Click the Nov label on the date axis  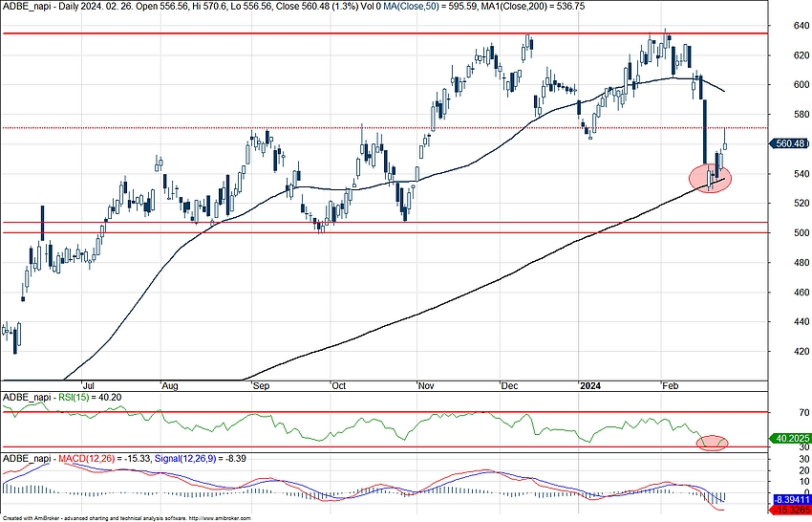click(x=426, y=386)
